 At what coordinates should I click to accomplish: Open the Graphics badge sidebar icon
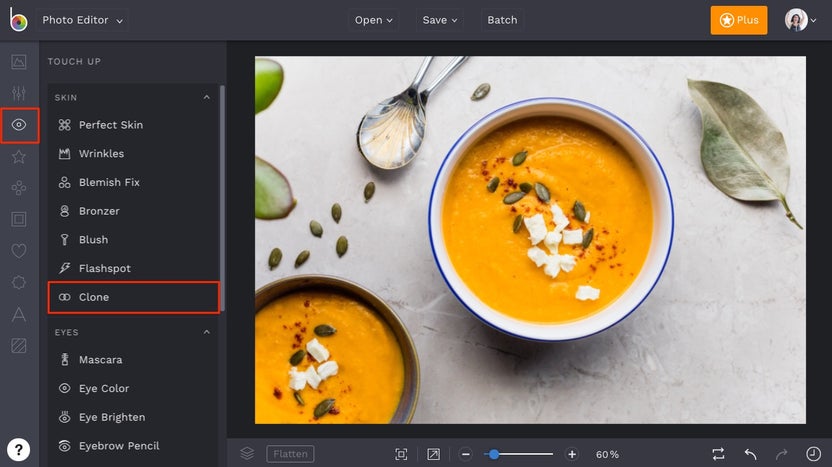(19, 282)
